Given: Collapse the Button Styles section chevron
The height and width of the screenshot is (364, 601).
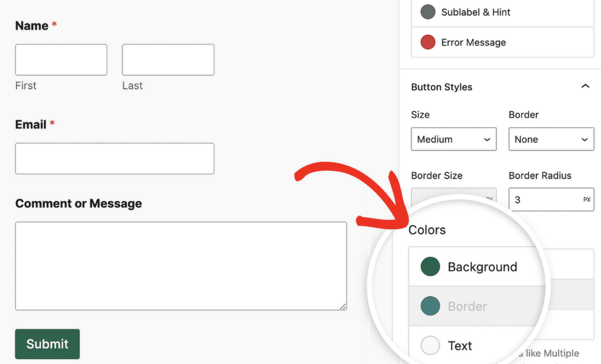Looking at the screenshot, I should pyautogui.click(x=585, y=87).
